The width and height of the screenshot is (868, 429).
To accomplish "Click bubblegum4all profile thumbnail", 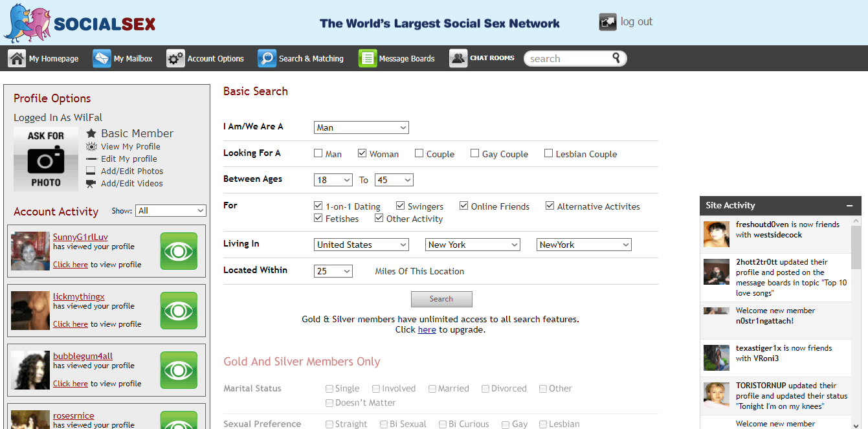I will coord(30,370).
